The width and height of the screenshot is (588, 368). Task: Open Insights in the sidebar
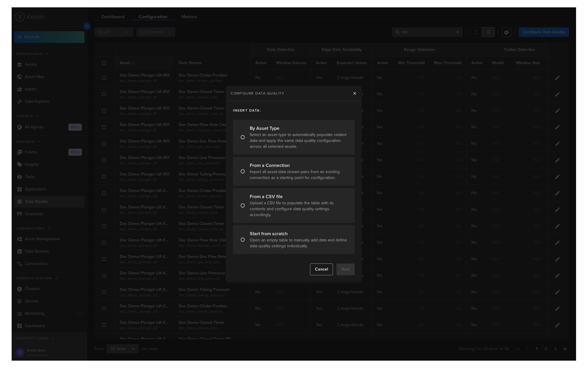[x=49, y=164]
